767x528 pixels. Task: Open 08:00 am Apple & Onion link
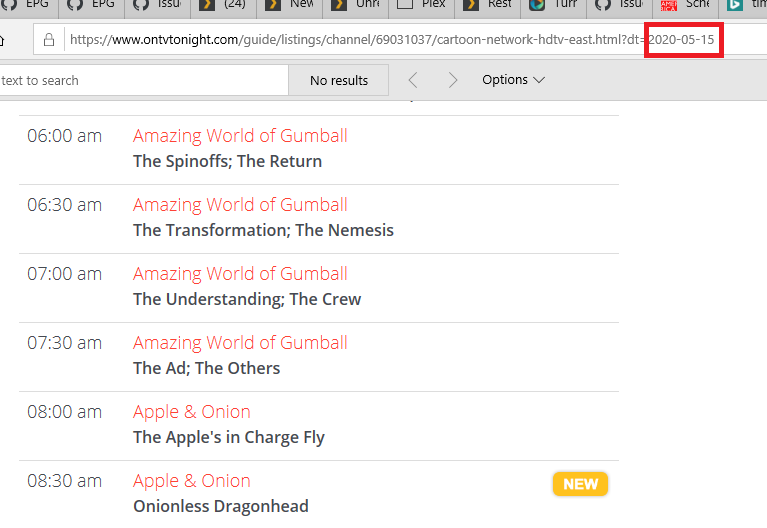(x=192, y=412)
